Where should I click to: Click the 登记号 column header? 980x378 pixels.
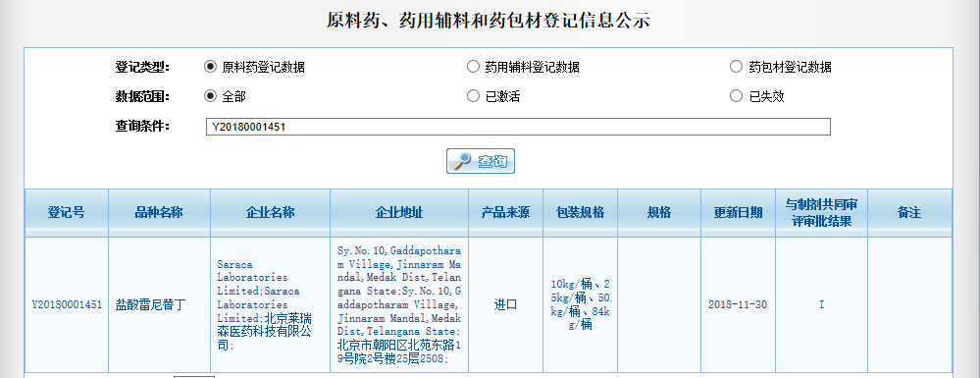[67, 213]
